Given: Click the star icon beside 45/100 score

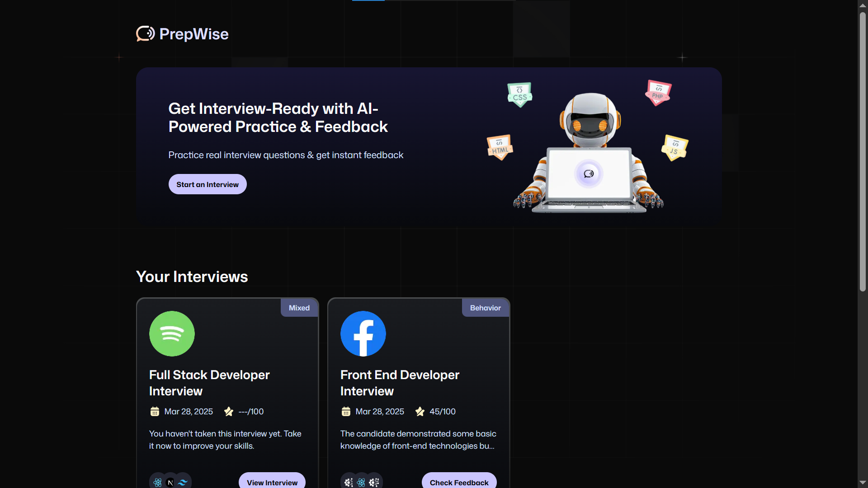Looking at the screenshot, I should point(420,411).
